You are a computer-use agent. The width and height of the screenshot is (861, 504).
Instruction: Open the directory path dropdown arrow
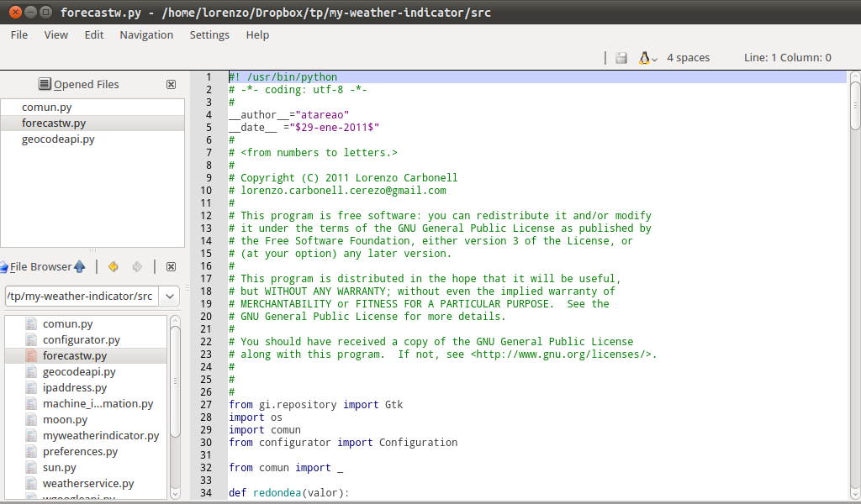[170, 297]
